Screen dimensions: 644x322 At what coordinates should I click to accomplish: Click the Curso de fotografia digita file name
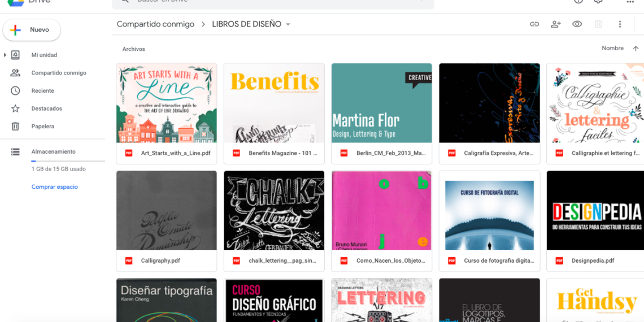pyautogui.click(x=499, y=261)
